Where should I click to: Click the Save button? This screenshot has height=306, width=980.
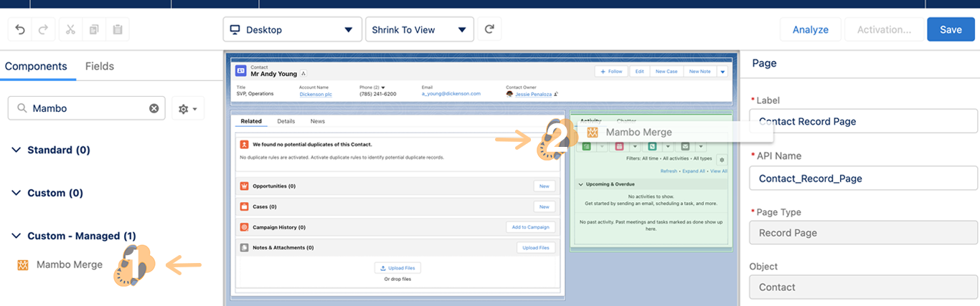coord(951,29)
